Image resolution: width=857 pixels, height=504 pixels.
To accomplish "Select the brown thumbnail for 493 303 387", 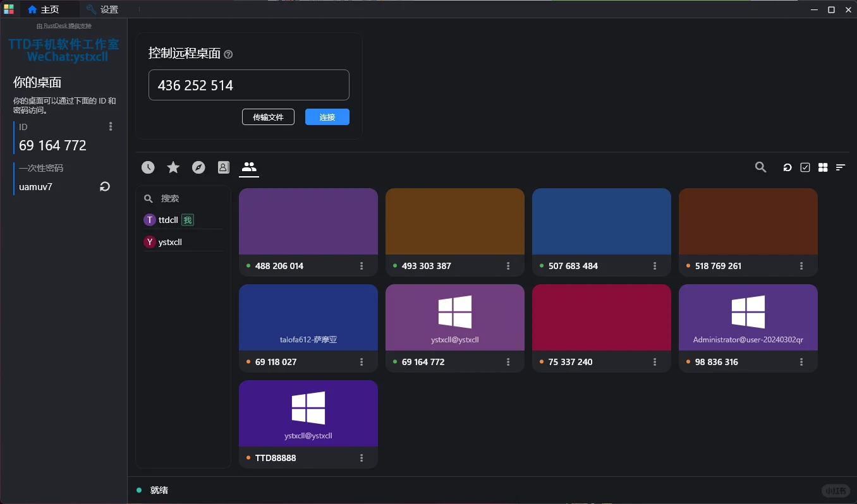I will [x=455, y=222].
